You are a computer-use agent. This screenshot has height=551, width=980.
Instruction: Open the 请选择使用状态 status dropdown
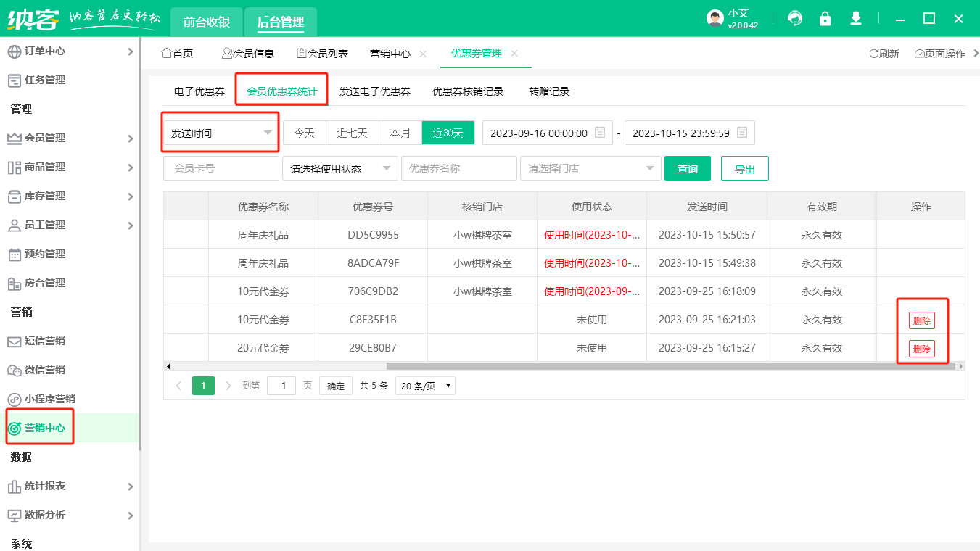click(x=339, y=167)
